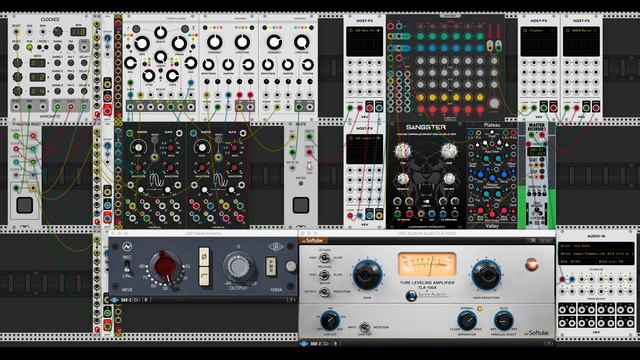
Task: Flip the Meter switch on TLA-100A
Action: point(324,291)
